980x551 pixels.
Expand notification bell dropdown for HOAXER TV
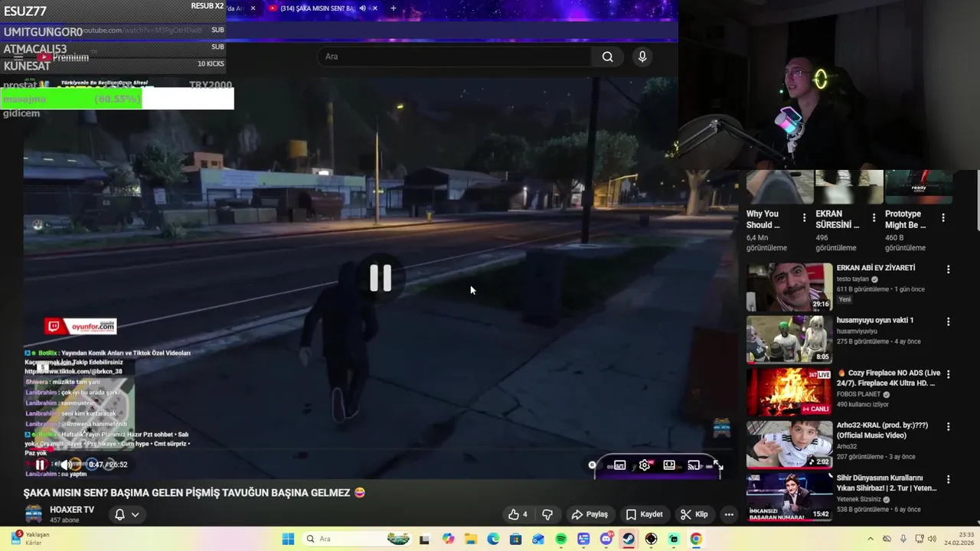pyautogui.click(x=126, y=514)
